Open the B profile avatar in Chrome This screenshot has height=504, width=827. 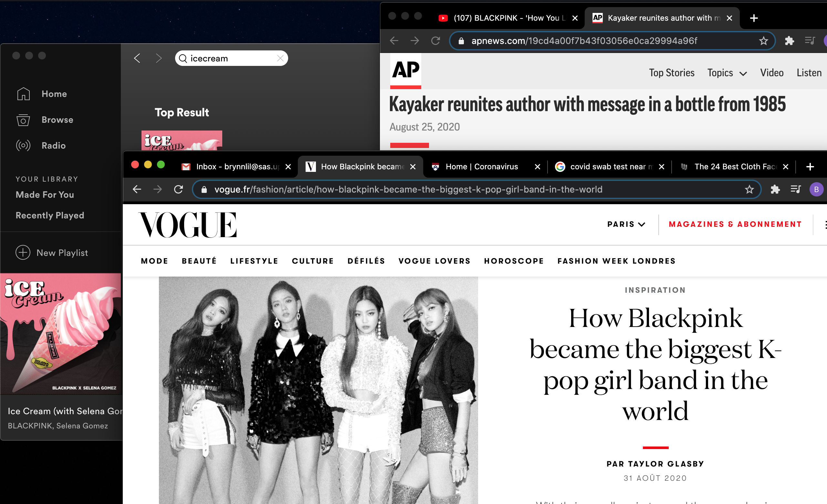click(x=816, y=190)
